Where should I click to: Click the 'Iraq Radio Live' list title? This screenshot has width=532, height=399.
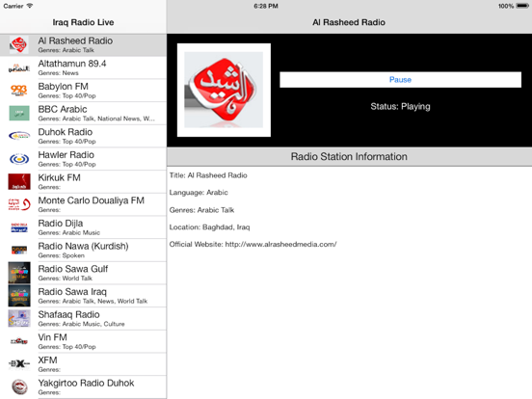[x=83, y=22]
